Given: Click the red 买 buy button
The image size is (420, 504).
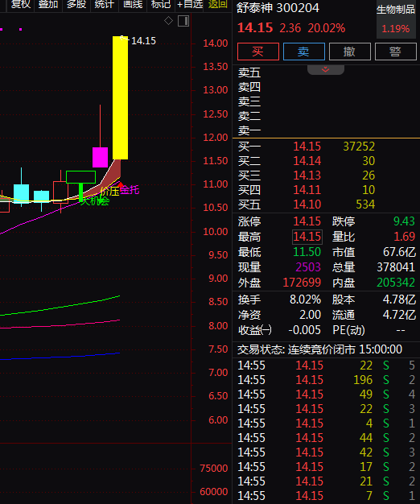Looking at the screenshot, I should [258, 52].
